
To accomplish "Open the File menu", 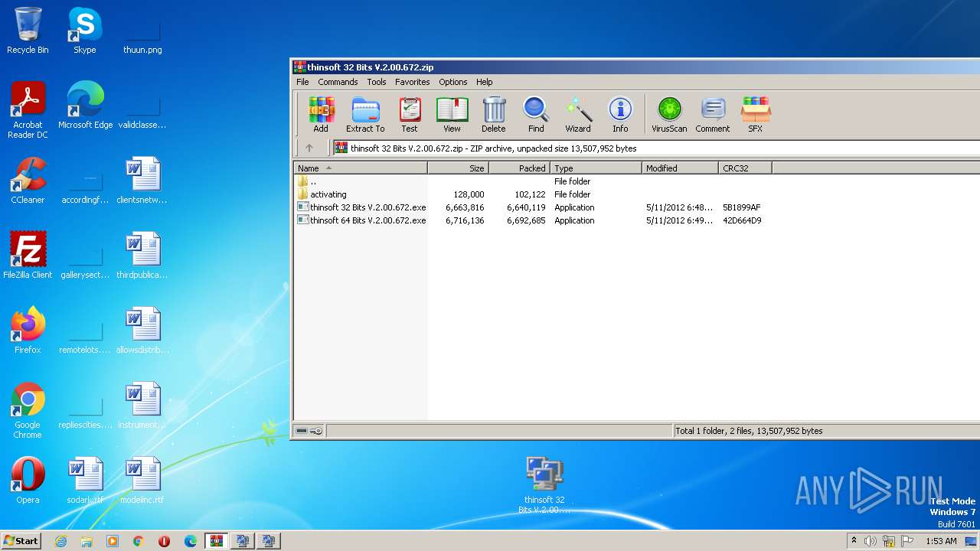I will [302, 82].
